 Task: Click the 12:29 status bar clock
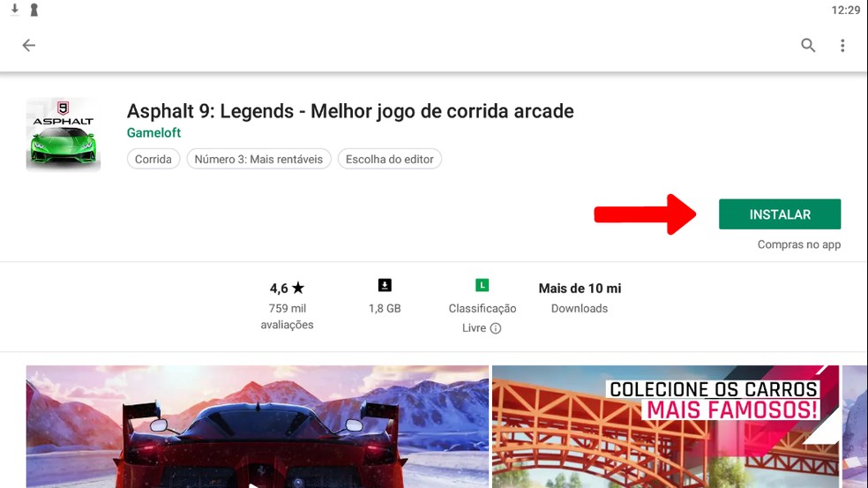point(845,10)
